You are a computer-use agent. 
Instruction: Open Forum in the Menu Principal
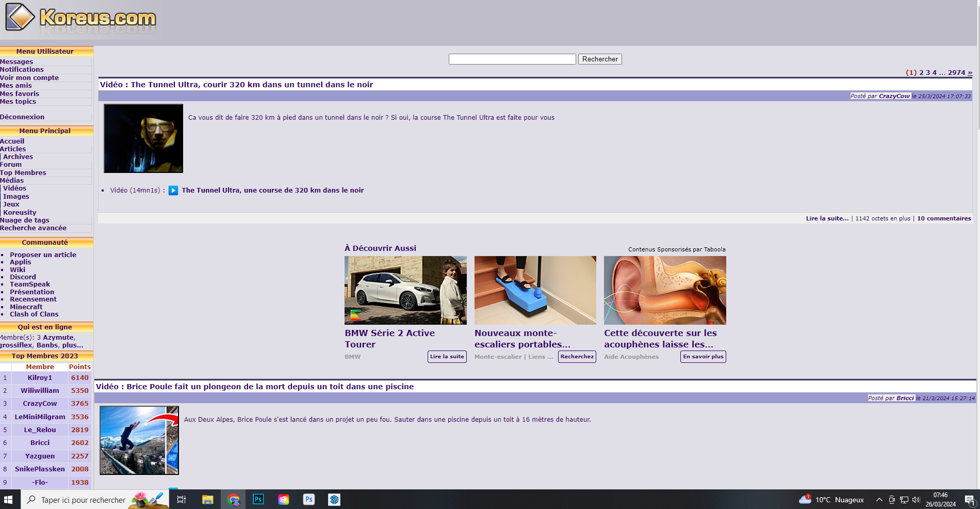pyautogui.click(x=11, y=165)
